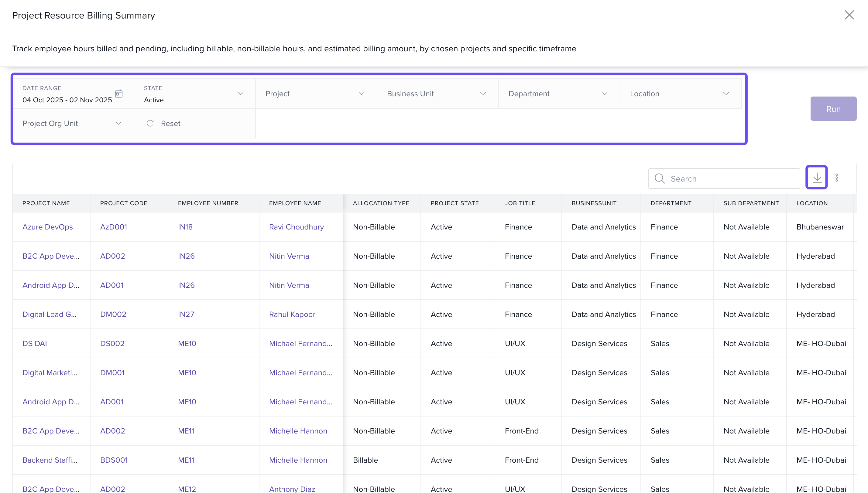
Task: Open project code BDS001 link
Action: pos(114,460)
